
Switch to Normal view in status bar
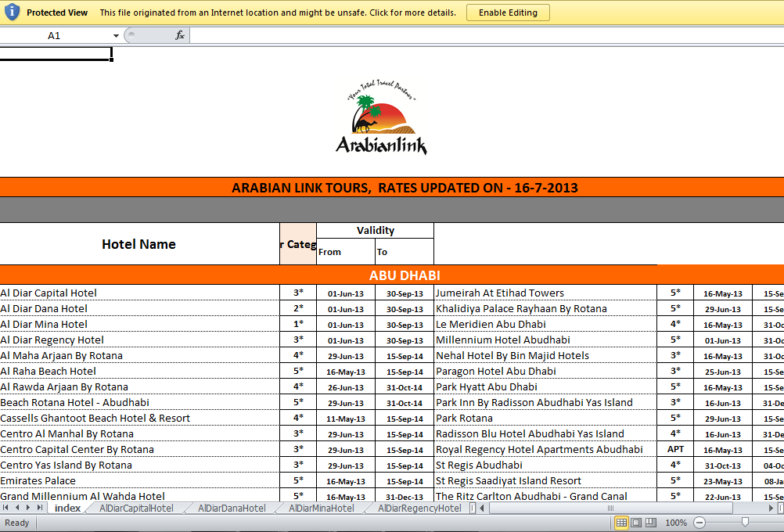(x=621, y=523)
